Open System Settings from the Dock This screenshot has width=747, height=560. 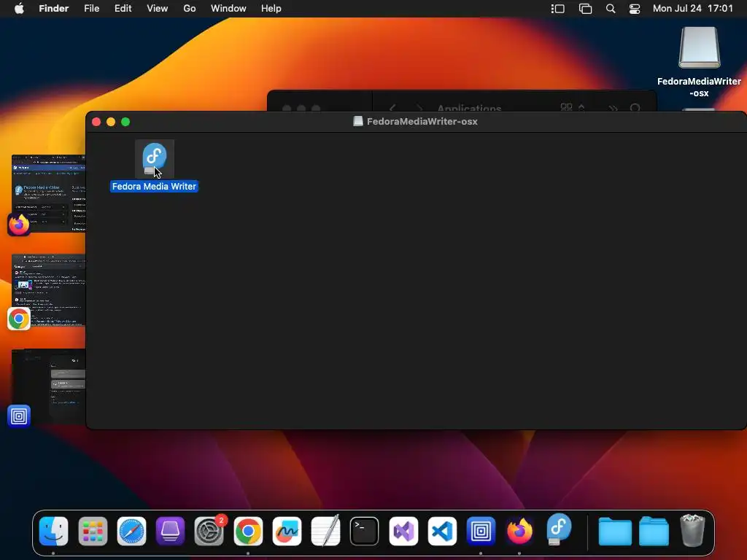coord(209,531)
